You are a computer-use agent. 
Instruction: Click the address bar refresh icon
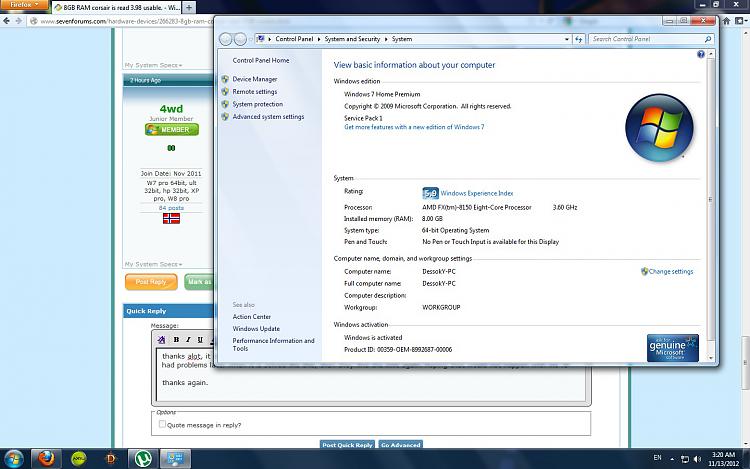coord(579,39)
